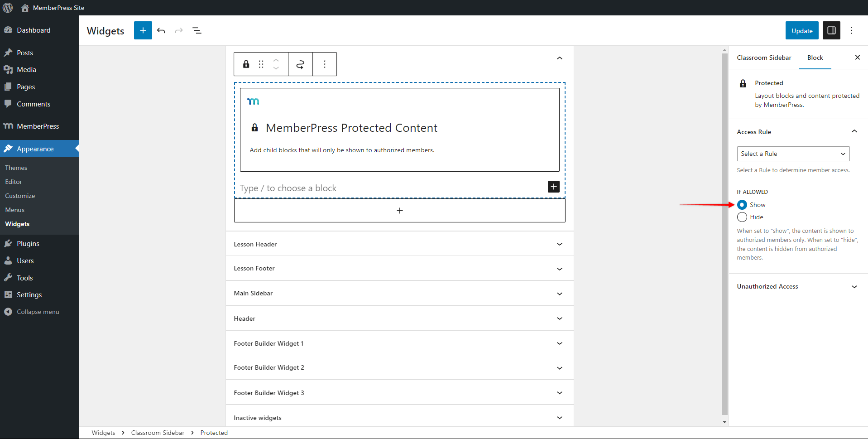Switch to the Classroom Sidebar tab
Screen dimensions: 868x439
click(764, 58)
